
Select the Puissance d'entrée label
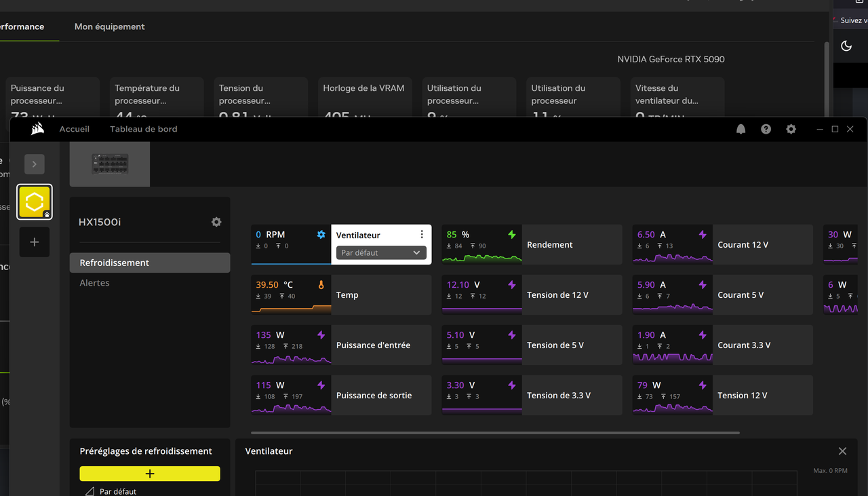pos(373,345)
